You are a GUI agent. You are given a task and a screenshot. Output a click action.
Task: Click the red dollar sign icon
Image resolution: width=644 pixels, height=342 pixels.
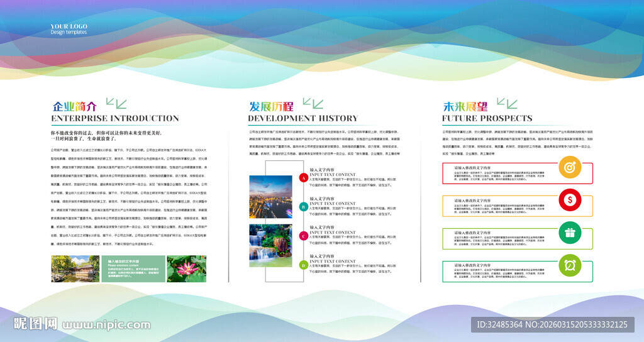click(570, 200)
